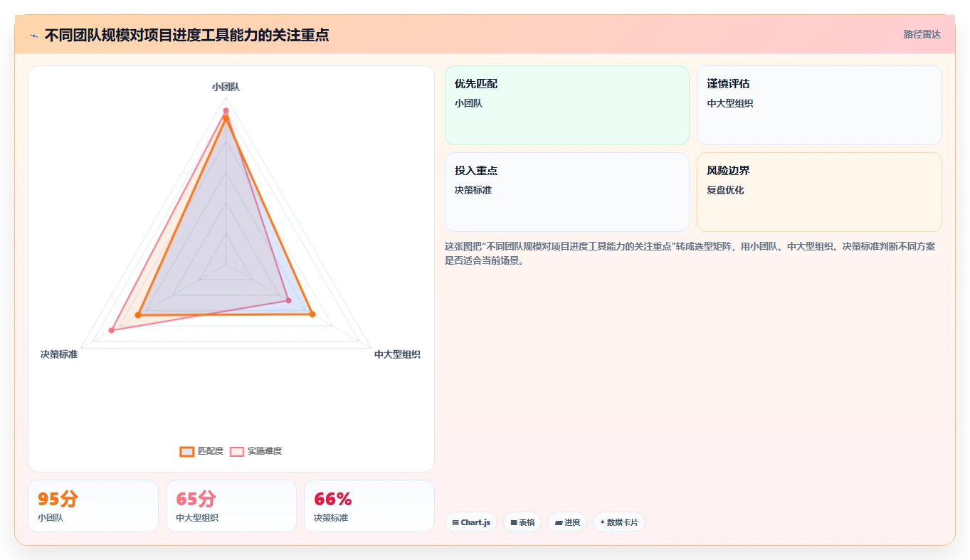Click the 决策标准 radar axis label

point(59,354)
